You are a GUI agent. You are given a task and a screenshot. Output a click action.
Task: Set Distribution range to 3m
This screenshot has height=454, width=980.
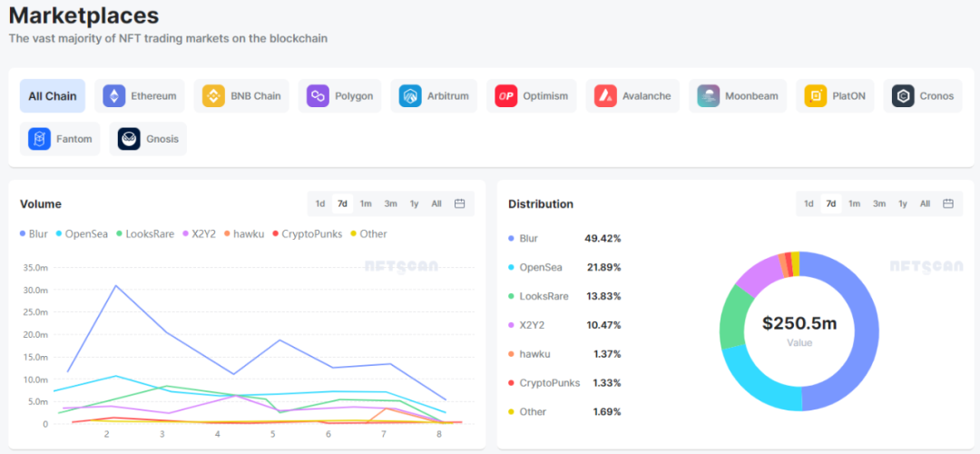point(879,203)
